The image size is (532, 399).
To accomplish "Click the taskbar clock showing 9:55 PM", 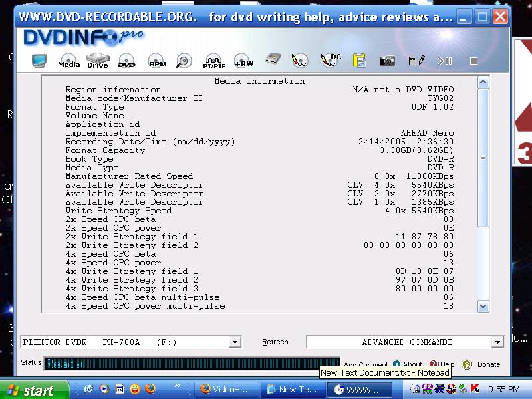I will click(504, 389).
